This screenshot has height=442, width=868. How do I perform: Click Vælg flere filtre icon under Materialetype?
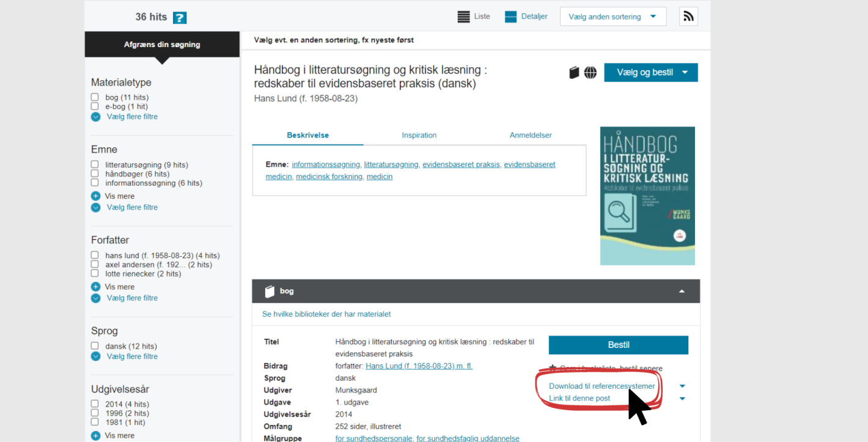[x=95, y=117]
